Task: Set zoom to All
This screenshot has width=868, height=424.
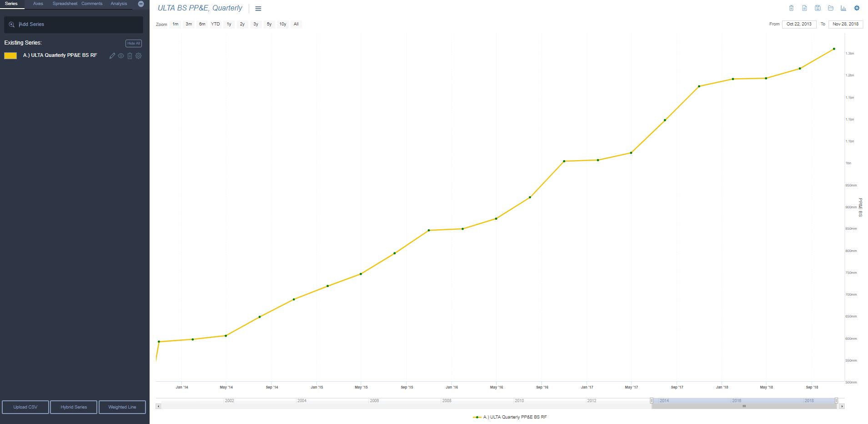Action: [296, 24]
